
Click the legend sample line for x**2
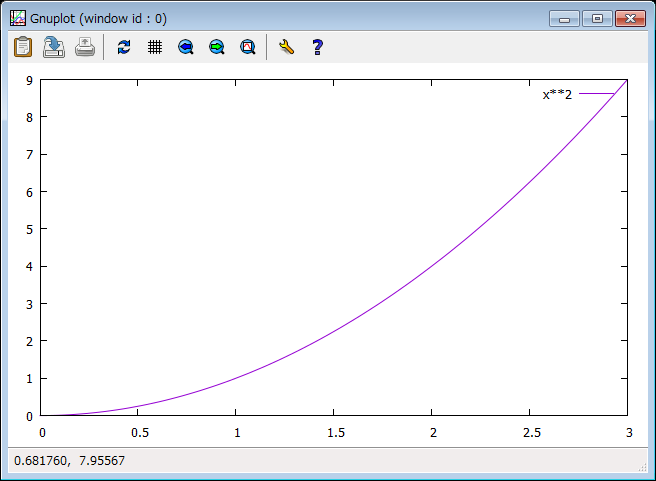tap(597, 94)
